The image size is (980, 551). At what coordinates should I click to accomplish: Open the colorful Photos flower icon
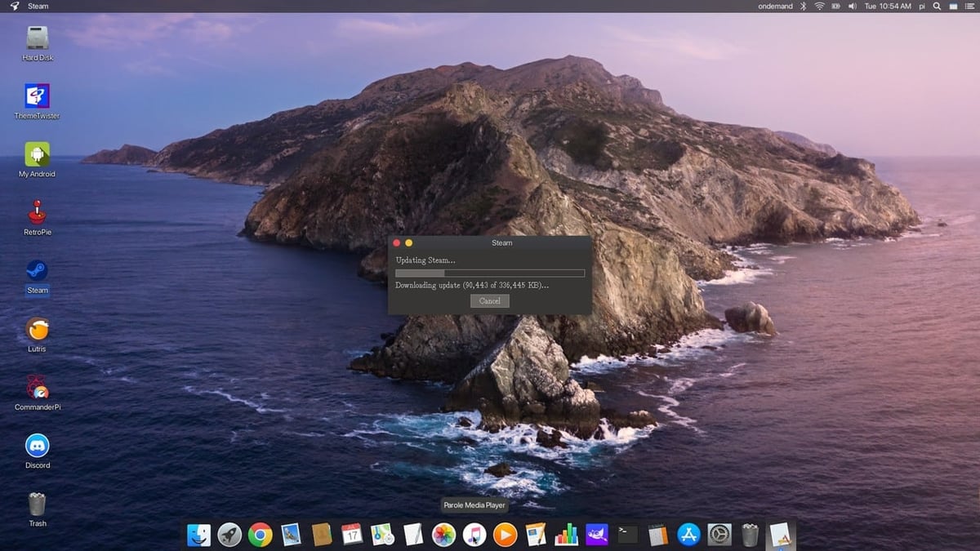[x=444, y=535]
